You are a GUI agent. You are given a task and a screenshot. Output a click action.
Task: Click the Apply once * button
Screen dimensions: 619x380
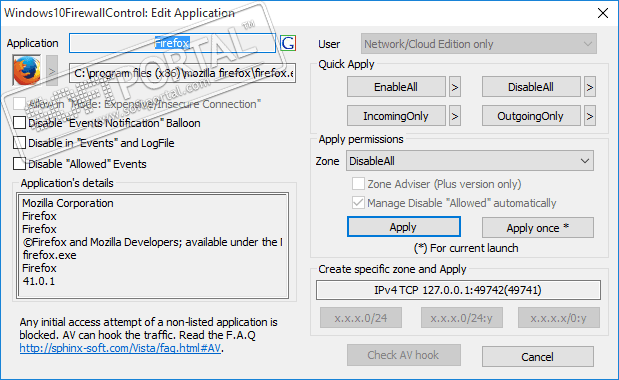[538, 228]
